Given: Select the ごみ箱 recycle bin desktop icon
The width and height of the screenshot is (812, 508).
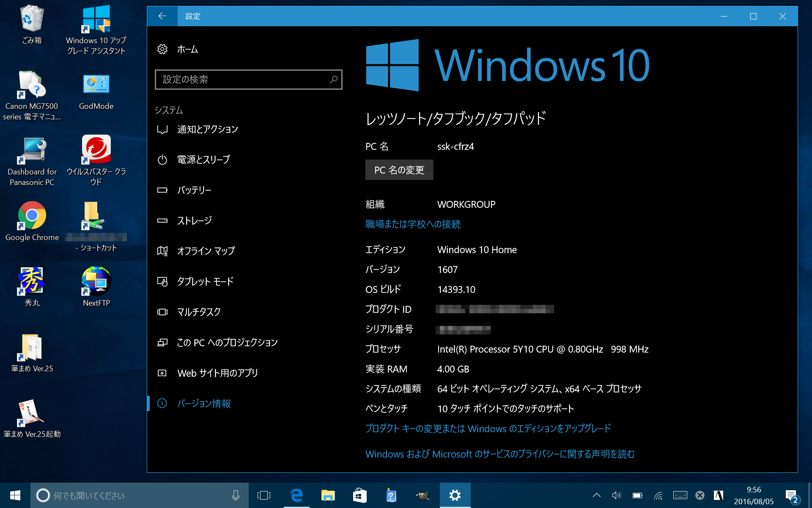Looking at the screenshot, I should pyautogui.click(x=32, y=25).
